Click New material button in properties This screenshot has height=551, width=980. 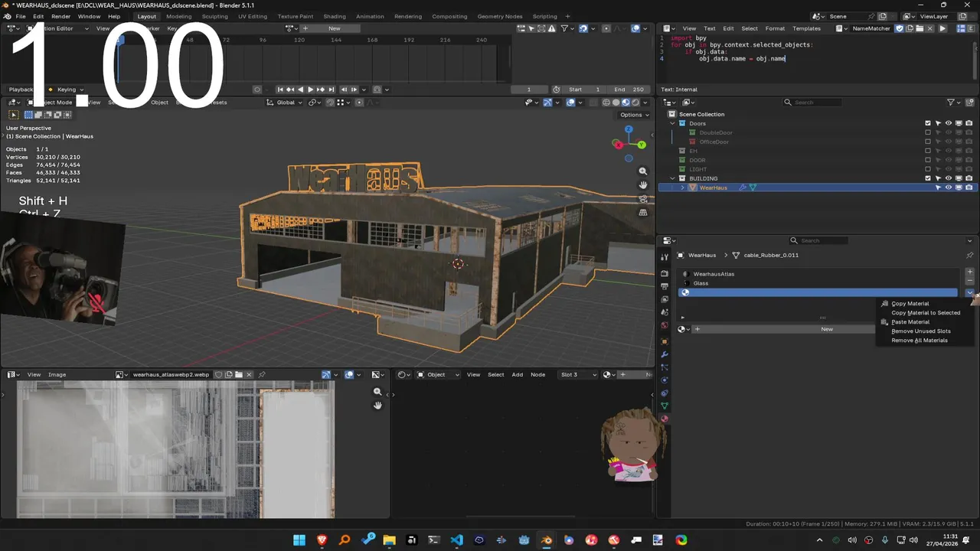point(827,329)
